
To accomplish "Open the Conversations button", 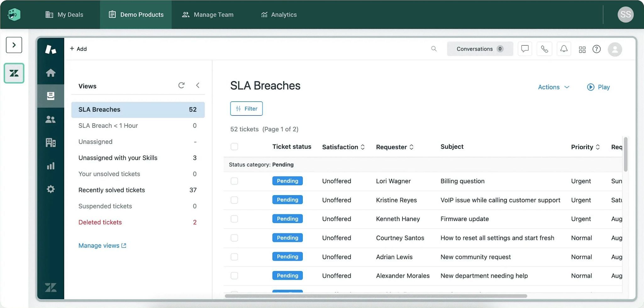I will 480,49.
